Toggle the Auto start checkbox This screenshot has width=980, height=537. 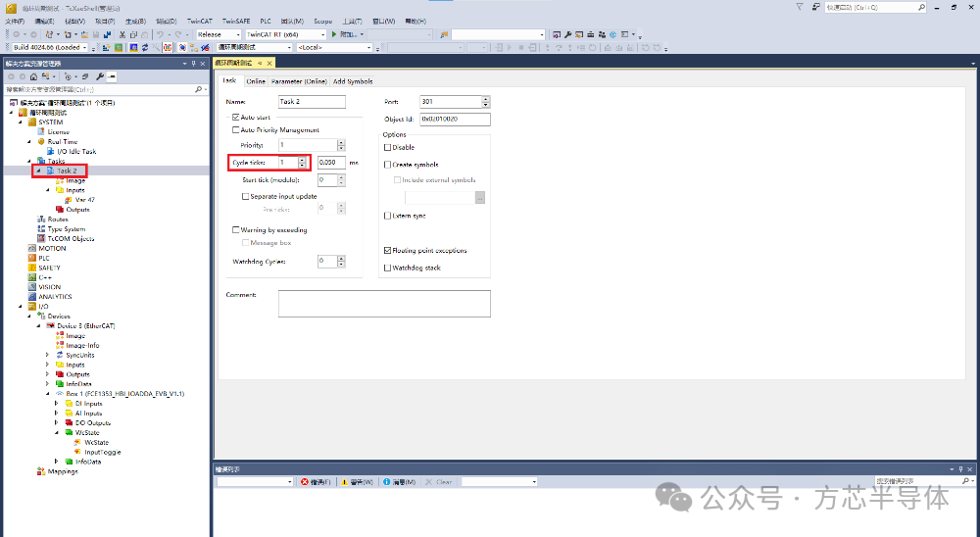[235, 117]
